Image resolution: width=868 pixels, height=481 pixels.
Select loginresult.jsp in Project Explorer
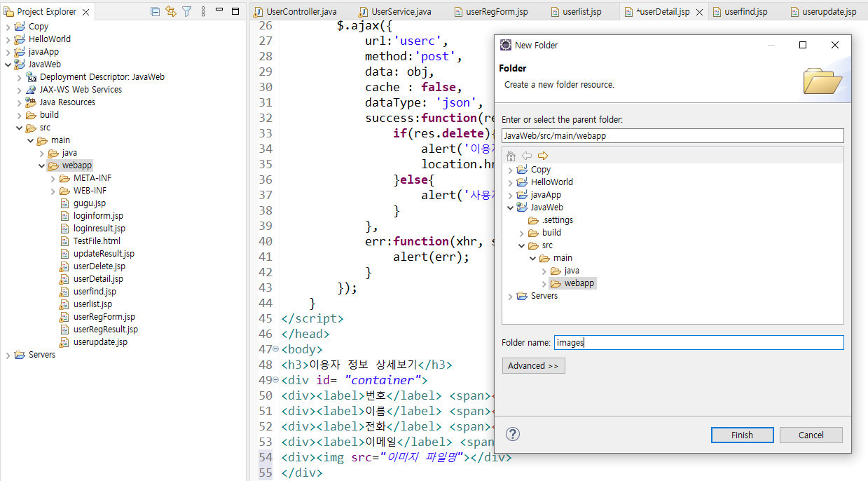coord(99,229)
